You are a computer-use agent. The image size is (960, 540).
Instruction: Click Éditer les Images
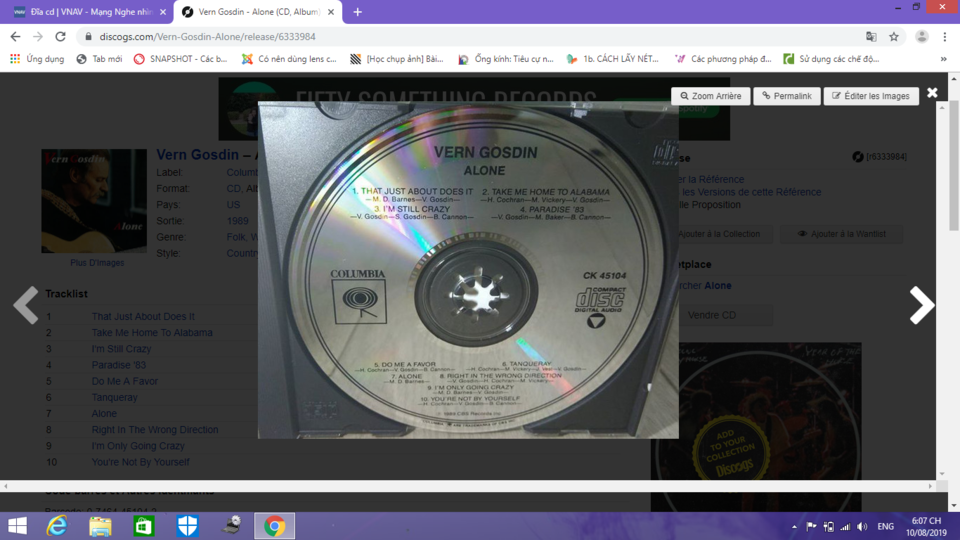[871, 96]
